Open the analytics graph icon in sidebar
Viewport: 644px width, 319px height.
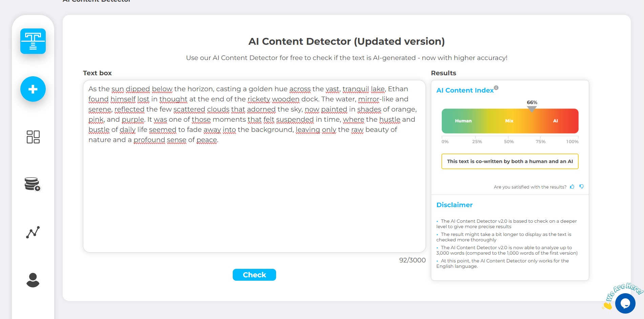coord(33,232)
